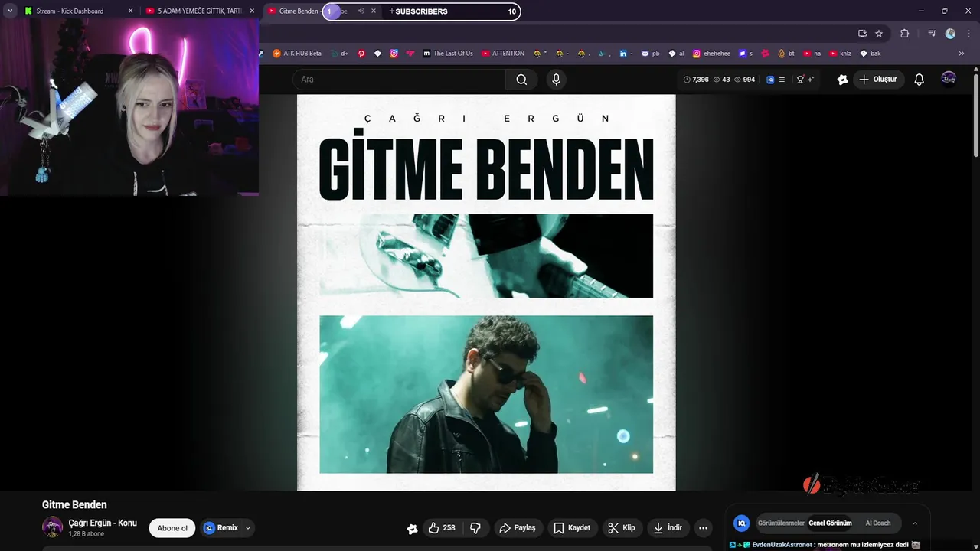Share the video with Paylaş
Screen dimensions: 980x551
click(517, 528)
